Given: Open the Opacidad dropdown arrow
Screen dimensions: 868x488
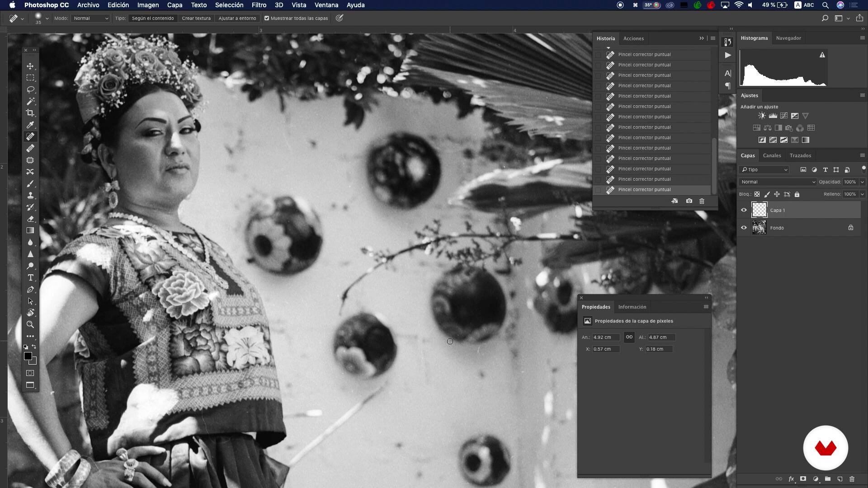Looking at the screenshot, I should click(862, 182).
